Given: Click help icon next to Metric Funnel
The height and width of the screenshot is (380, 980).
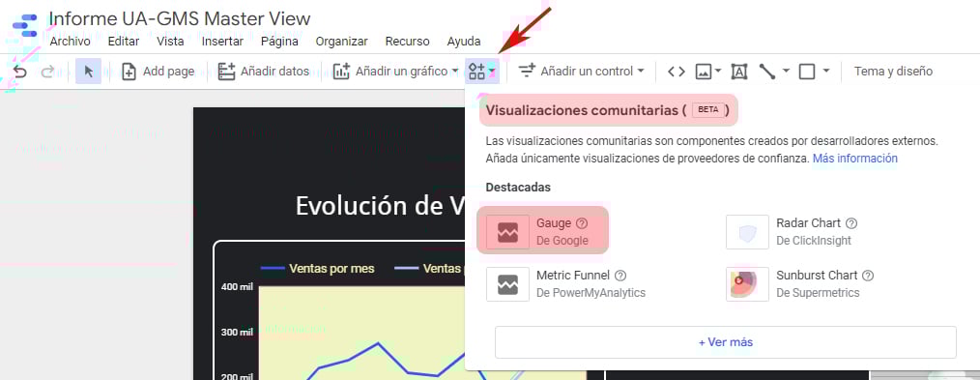Looking at the screenshot, I should click(620, 276).
